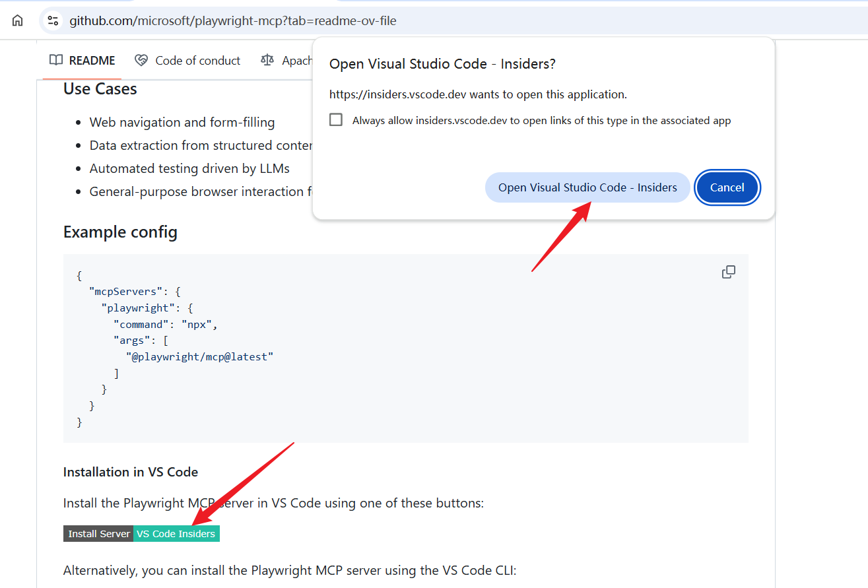Click the README book icon

(x=56, y=60)
